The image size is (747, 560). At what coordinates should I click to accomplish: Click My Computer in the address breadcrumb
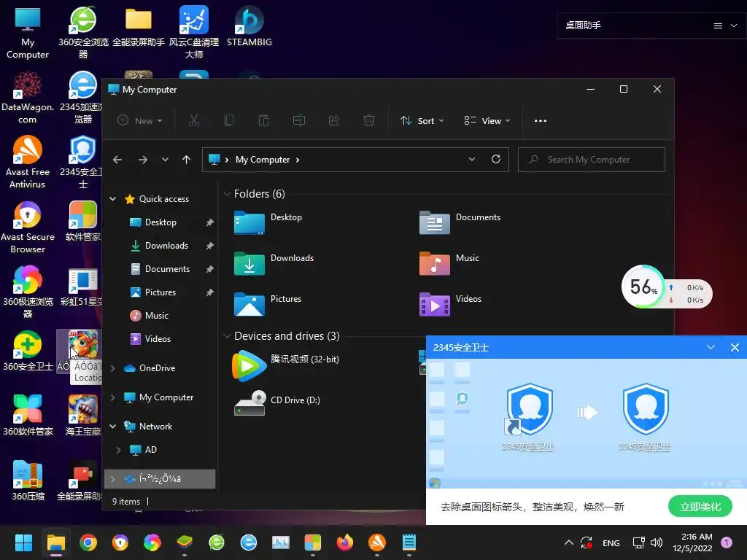tap(263, 160)
